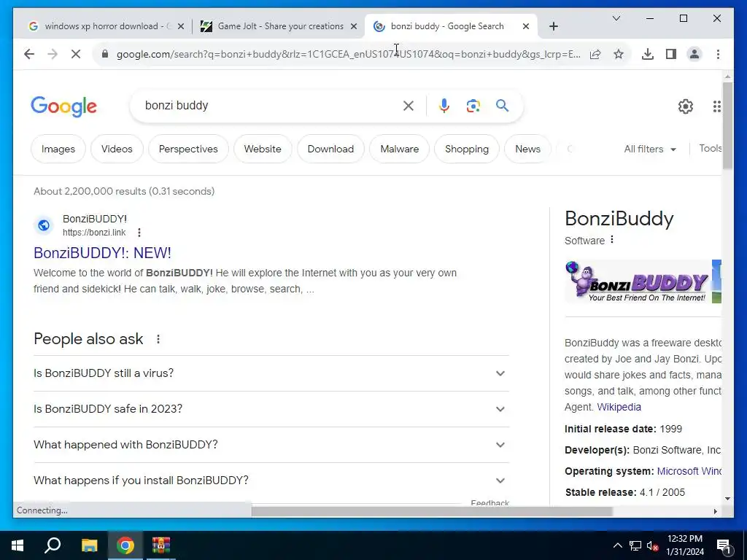Click the BonziBuddy logo image

click(638, 282)
